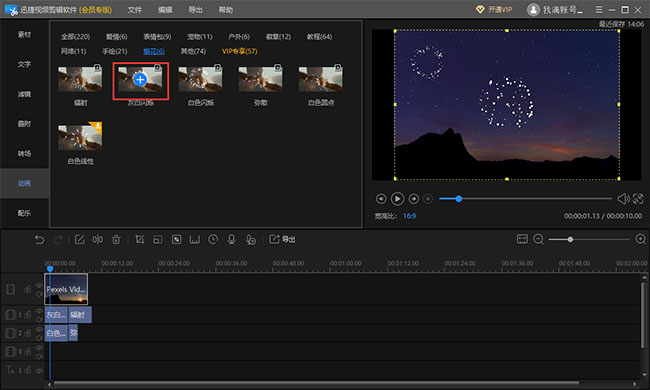Select the 辐射 clip on track 1
The image size is (650, 390).
tap(80, 315)
